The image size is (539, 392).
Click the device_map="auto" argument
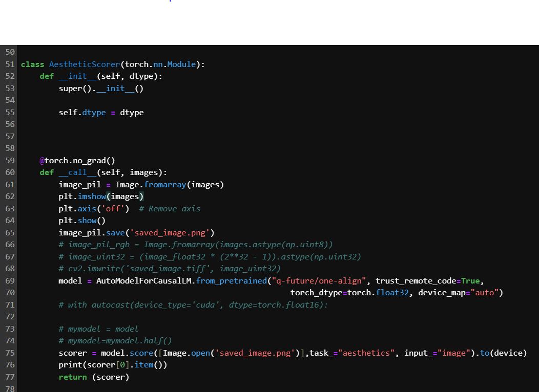(x=460, y=293)
